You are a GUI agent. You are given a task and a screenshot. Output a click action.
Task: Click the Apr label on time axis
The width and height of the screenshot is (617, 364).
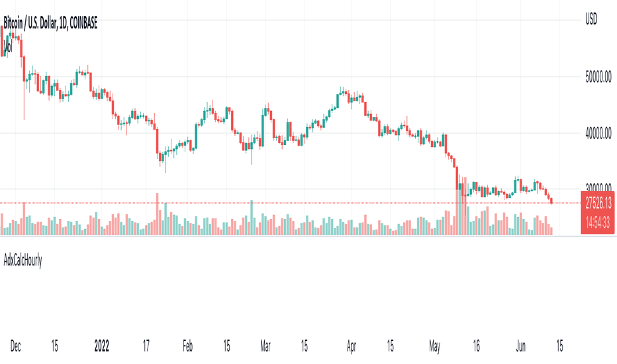(x=352, y=346)
